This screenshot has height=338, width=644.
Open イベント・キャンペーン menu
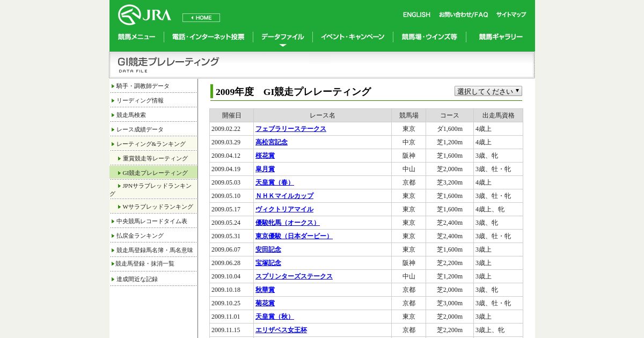point(353,37)
